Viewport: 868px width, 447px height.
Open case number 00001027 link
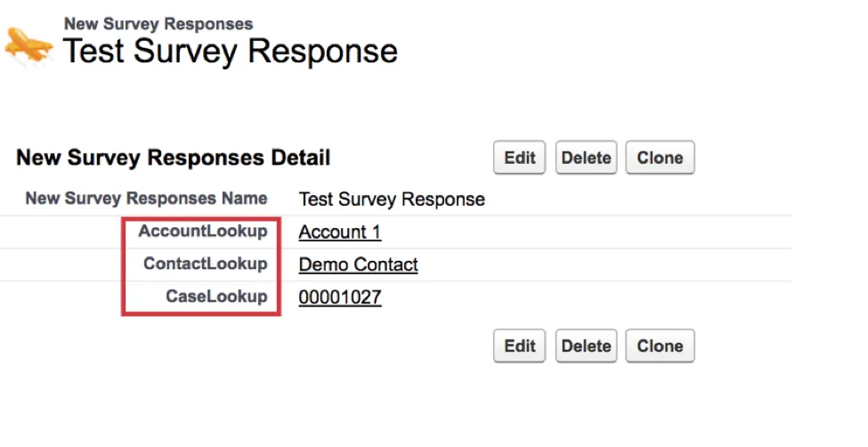tap(339, 297)
